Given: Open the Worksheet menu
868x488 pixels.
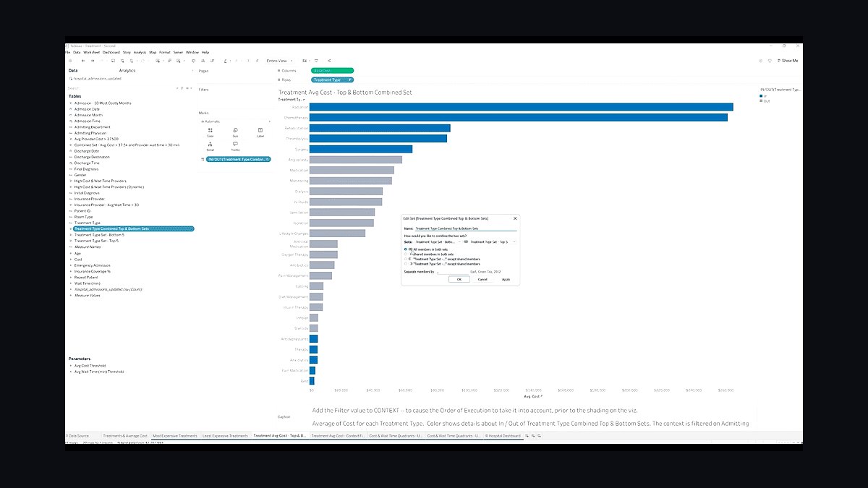Looking at the screenshot, I should tap(91, 52).
